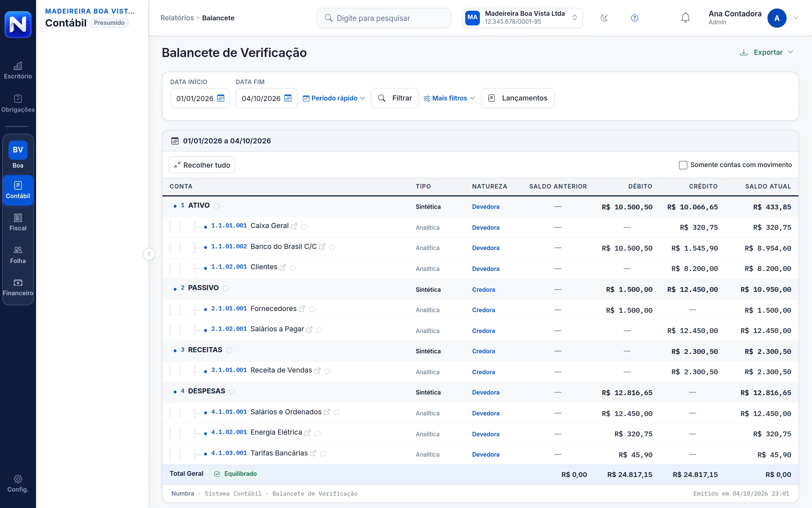Click the Data Fim date field
Image resolution: width=812 pixels, height=508 pixels.
pos(266,98)
